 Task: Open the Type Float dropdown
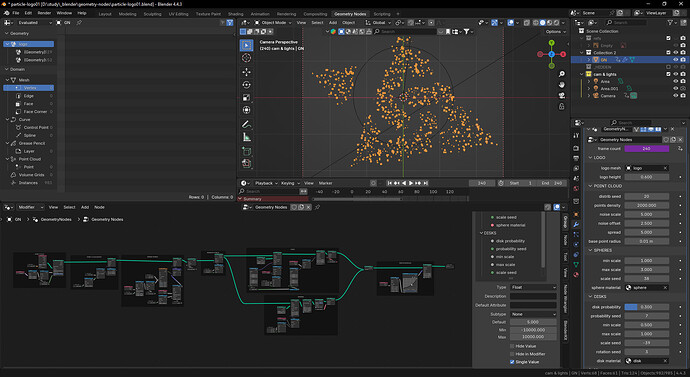click(x=533, y=287)
